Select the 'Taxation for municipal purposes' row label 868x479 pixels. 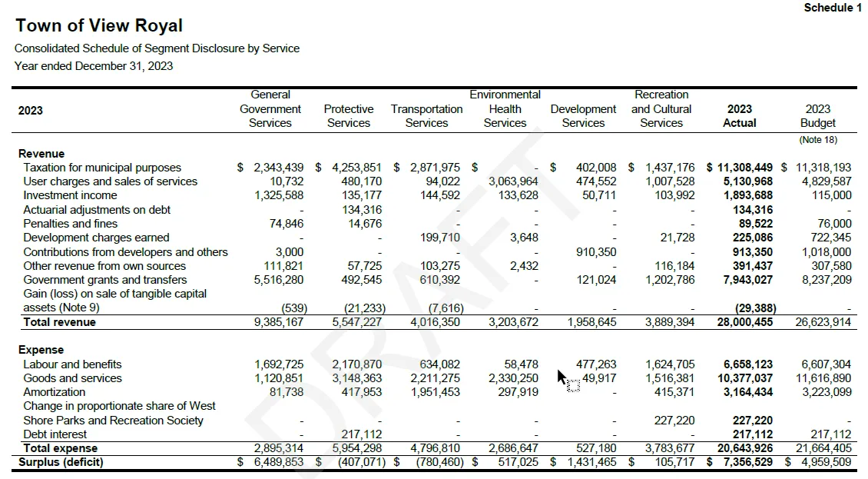point(102,168)
